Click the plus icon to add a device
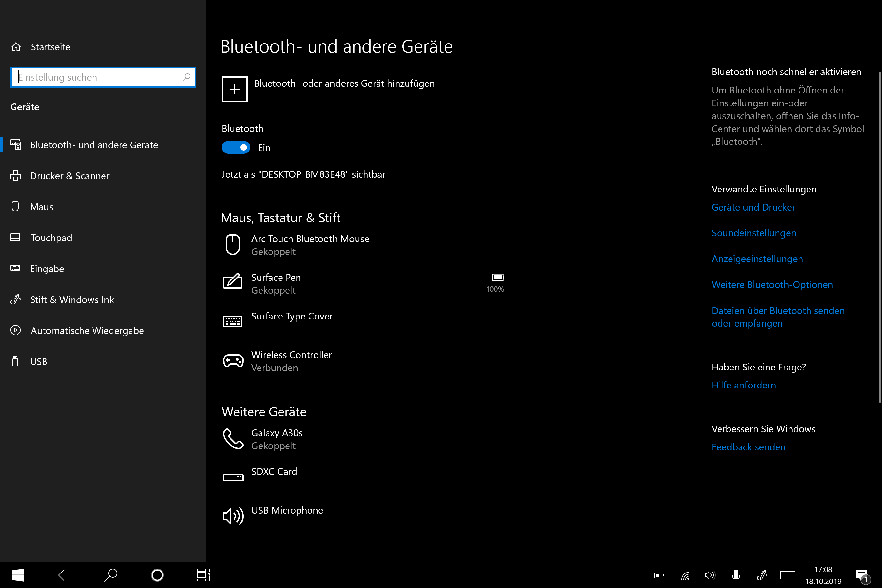The height and width of the screenshot is (588, 882). [x=234, y=89]
